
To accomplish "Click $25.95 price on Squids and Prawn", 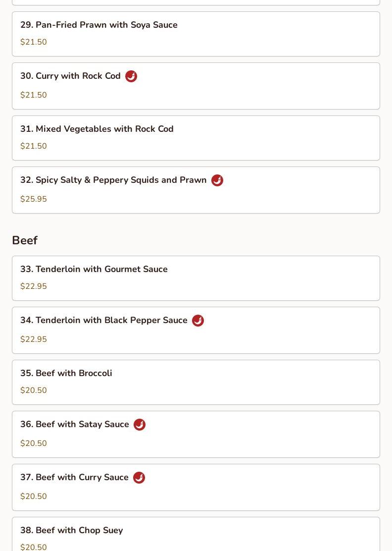I will [34, 199].
